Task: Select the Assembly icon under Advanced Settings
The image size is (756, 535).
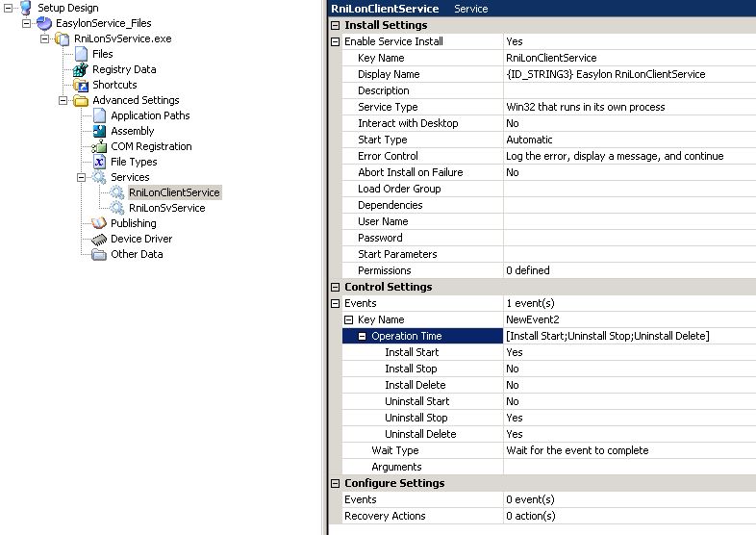Action: [99, 131]
